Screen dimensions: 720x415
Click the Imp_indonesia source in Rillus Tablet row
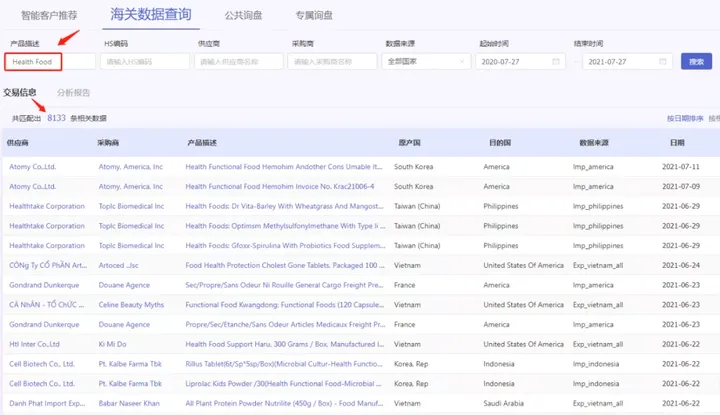(x=596, y=364)
